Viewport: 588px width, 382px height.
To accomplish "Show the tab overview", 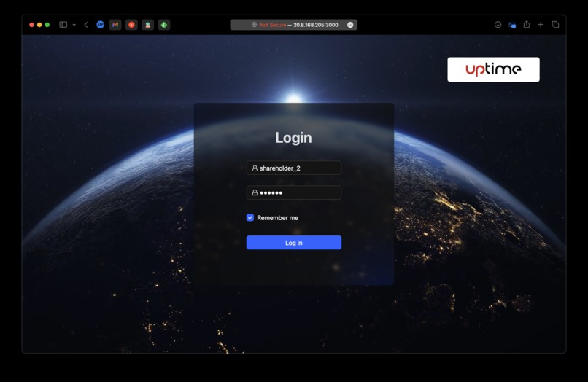I will pos(555,25).
